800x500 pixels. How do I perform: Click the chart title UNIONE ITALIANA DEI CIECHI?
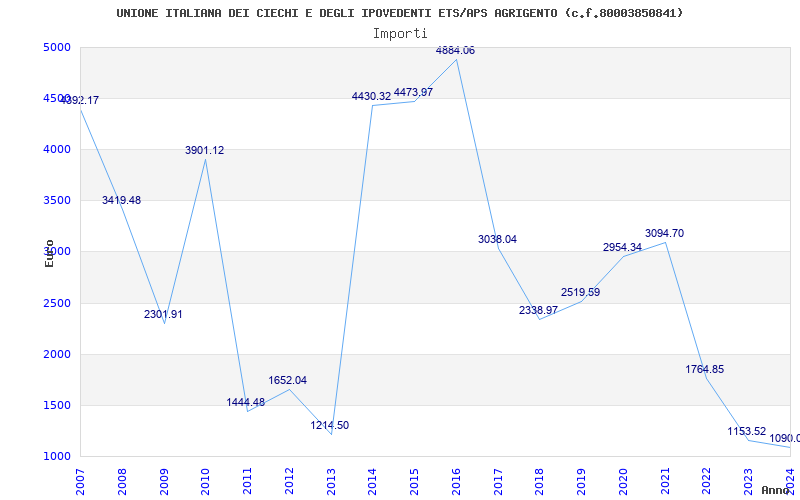pyautogui.click(x=399, y=13)
